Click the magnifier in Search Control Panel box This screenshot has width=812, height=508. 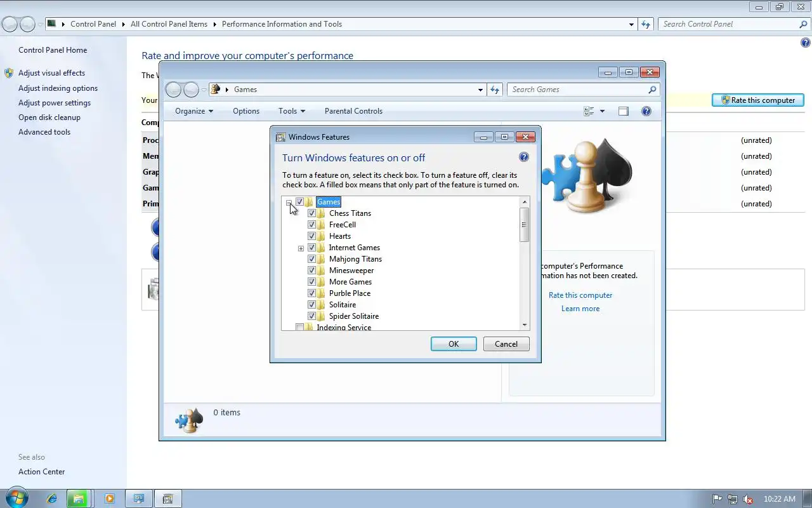click(803, 24)
